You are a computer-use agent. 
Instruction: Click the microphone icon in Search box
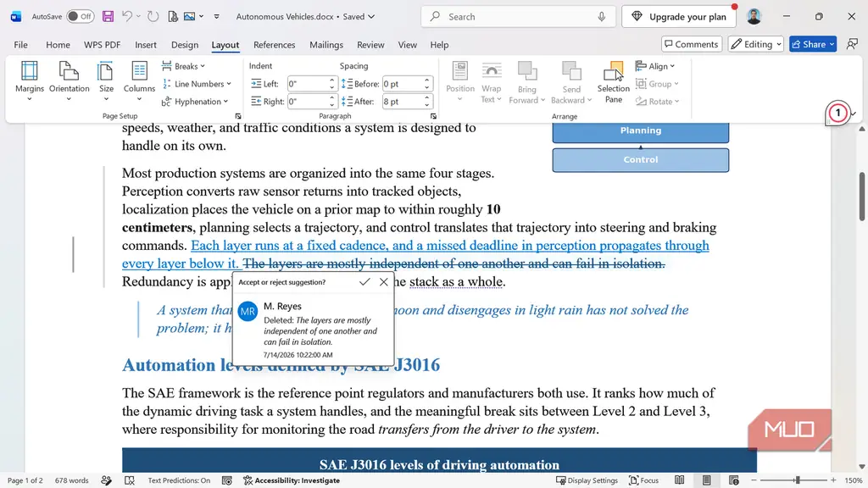pyautogui.click(x=601, y=17)
